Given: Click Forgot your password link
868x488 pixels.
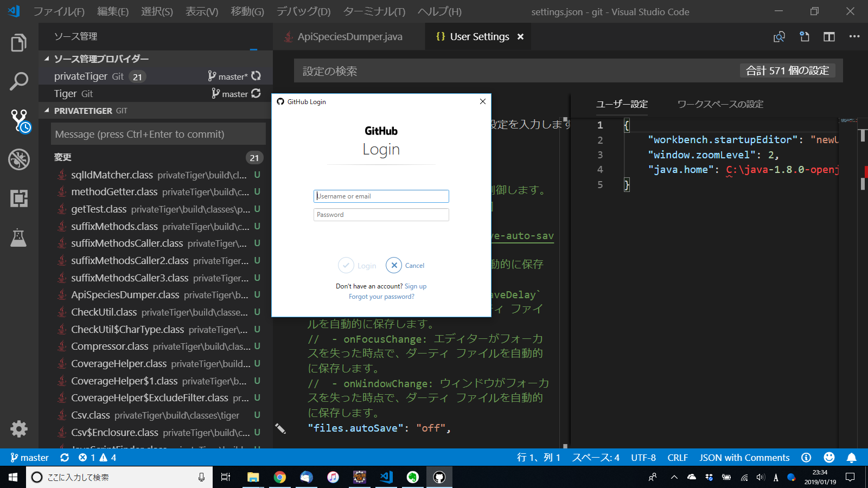Looking at the screenshot, I should [x=381, y=297].
